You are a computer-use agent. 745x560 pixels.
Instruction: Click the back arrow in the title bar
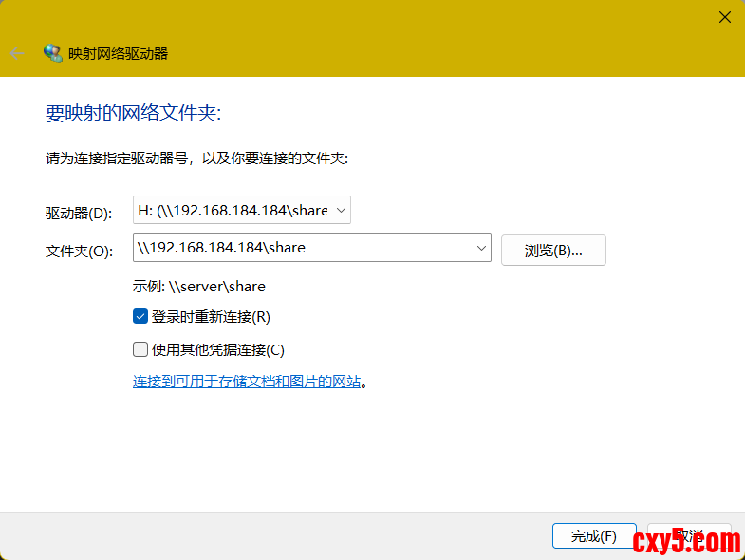(16, 54)
